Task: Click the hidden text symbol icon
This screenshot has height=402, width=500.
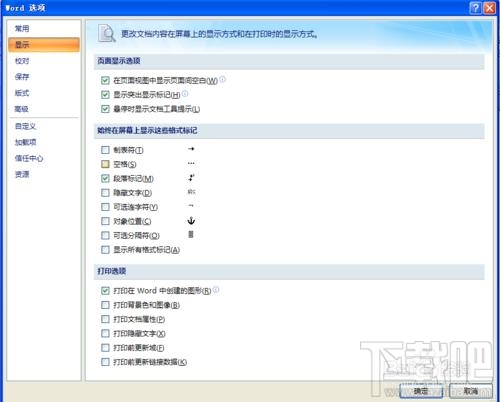Action: click(x=191, y=192)
